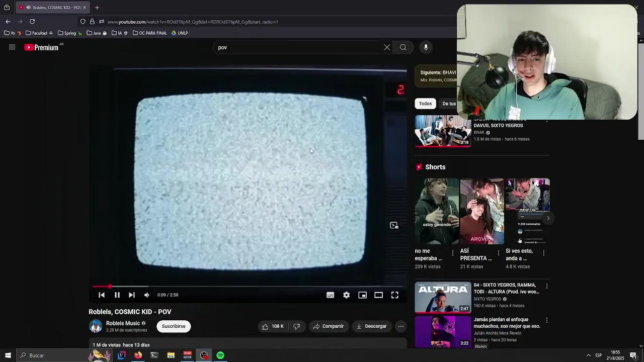Toggle subtitles on the player
The image size is (644, 362).
(x=330, y=295)
